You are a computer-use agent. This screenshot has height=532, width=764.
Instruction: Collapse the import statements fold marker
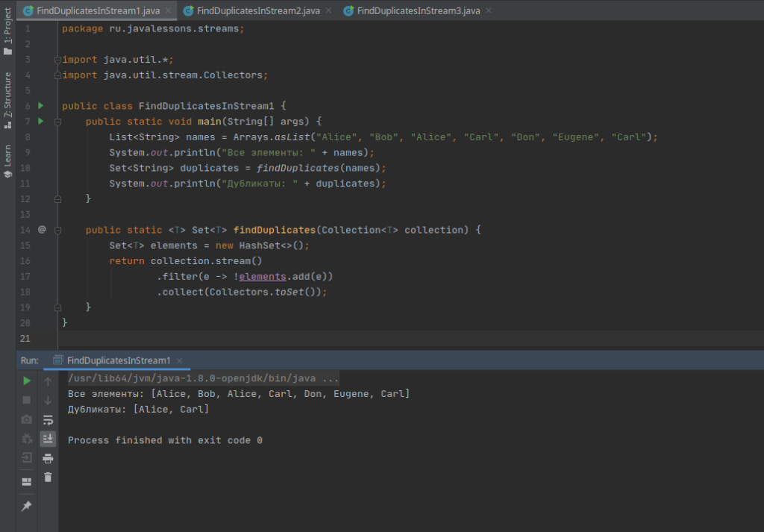pyautogui.click(x=57, y=60)
